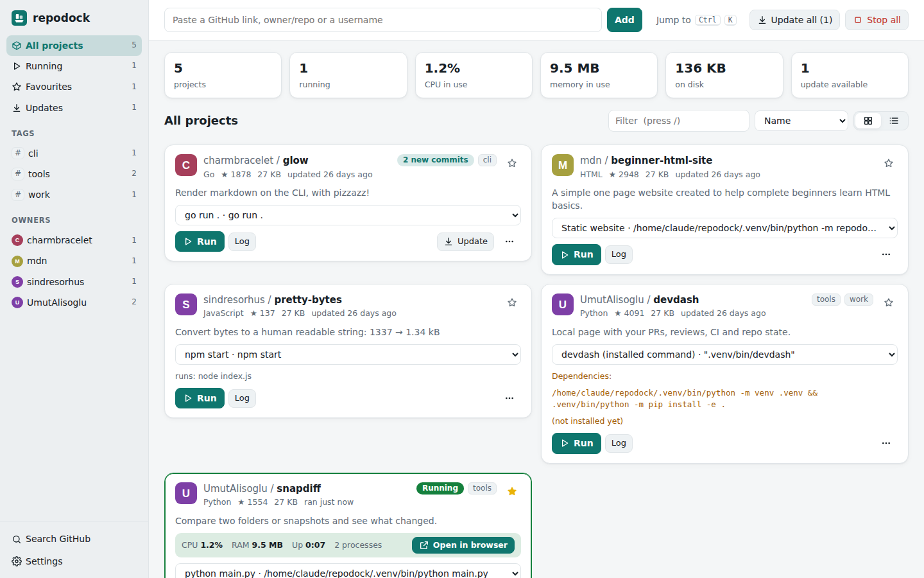Open more options for beginner-html-site
The image size is (924, 578).
(x=886, y=254)
